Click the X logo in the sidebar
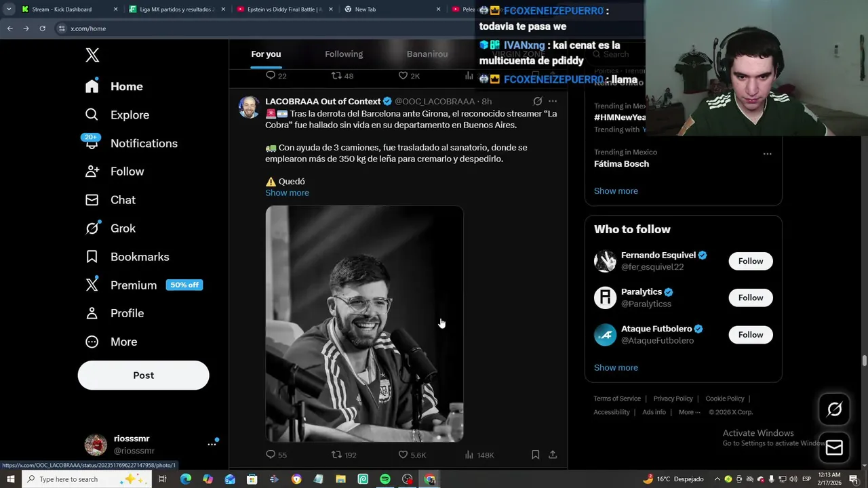The image size is (868, 488). [x=92, y=56]
